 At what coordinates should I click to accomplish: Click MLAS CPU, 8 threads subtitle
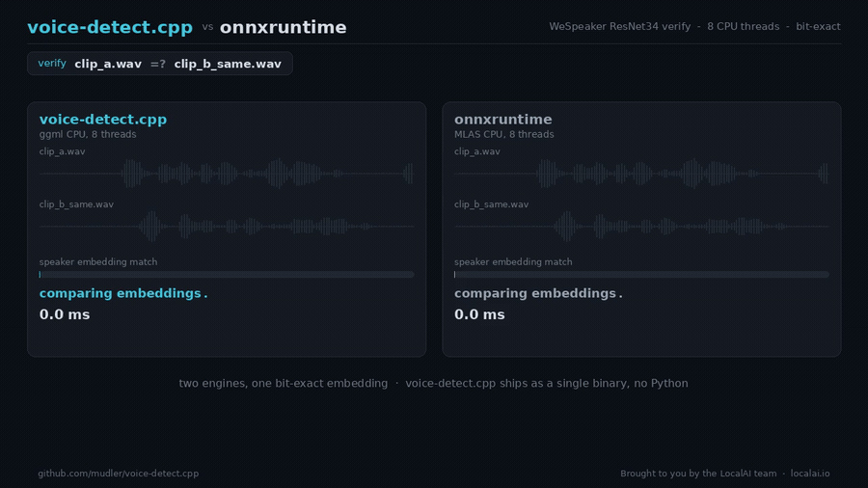503,134
